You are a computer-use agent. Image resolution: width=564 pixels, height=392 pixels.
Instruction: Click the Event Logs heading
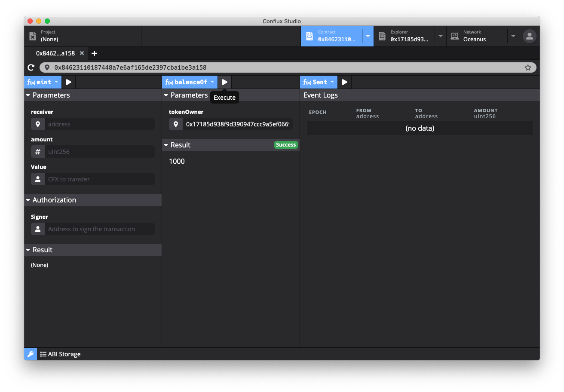(x=321, y=95)
